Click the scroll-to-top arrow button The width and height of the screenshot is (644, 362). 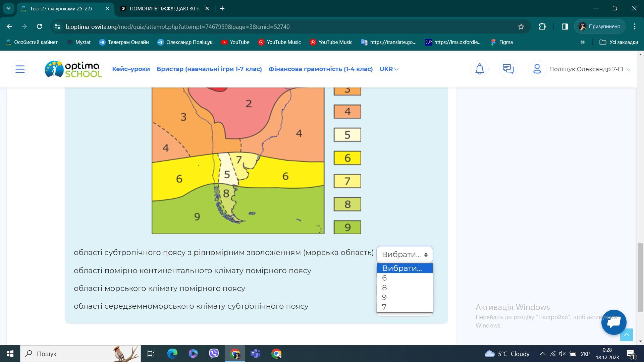(626, 335)
